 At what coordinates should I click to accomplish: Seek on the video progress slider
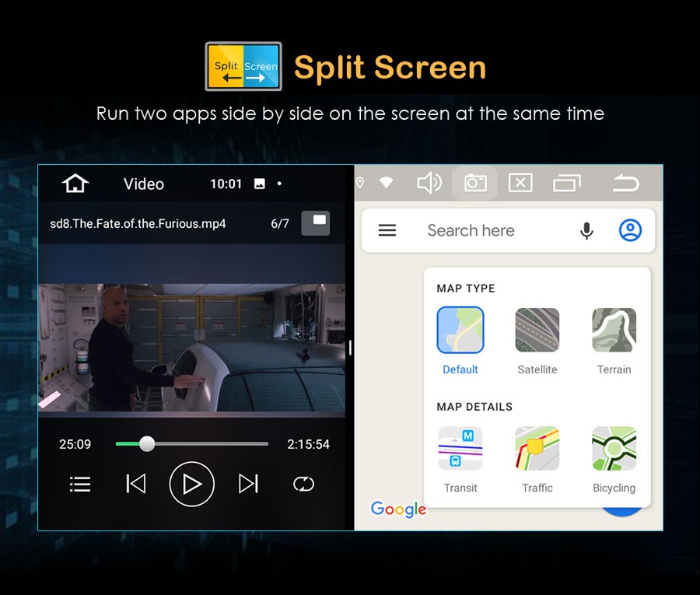[x=192, y=443]
